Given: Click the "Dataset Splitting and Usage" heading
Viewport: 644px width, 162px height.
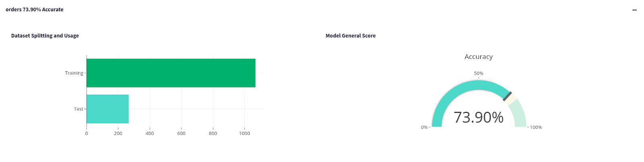Looking at the screenshot, I should point(45,35).
